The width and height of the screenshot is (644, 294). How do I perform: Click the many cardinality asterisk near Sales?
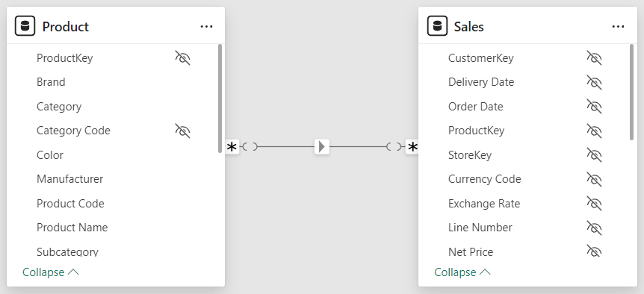coord(412,147)
